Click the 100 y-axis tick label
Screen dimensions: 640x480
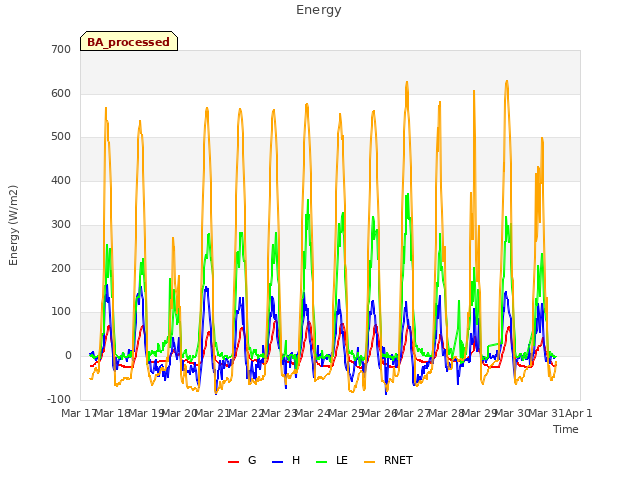tap(61, 312)
